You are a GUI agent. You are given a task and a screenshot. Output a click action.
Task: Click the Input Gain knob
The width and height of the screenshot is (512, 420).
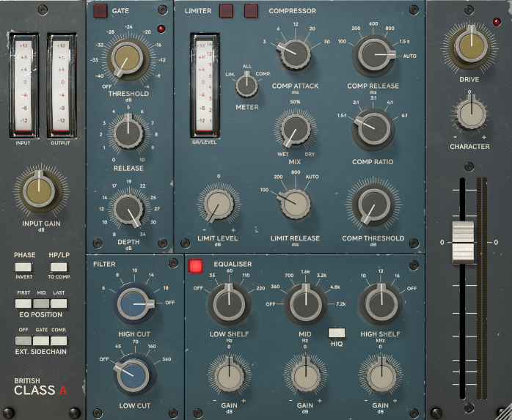[40, 191]
